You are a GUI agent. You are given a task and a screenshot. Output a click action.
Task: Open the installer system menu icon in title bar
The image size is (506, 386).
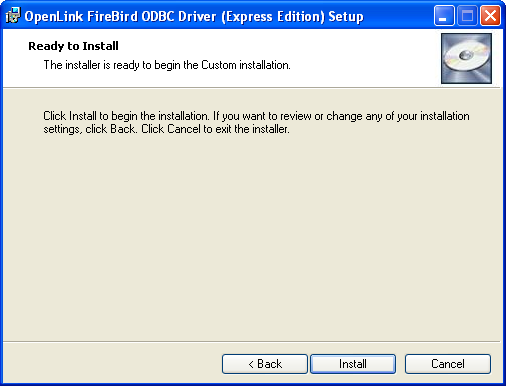pyautogui.click(x=13, y=16)
